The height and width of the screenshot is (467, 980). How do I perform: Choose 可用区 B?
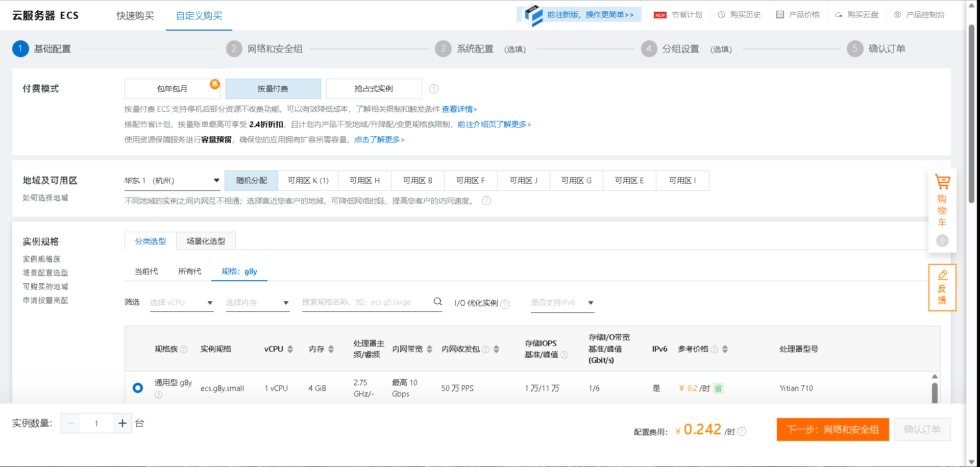point(418,181)
